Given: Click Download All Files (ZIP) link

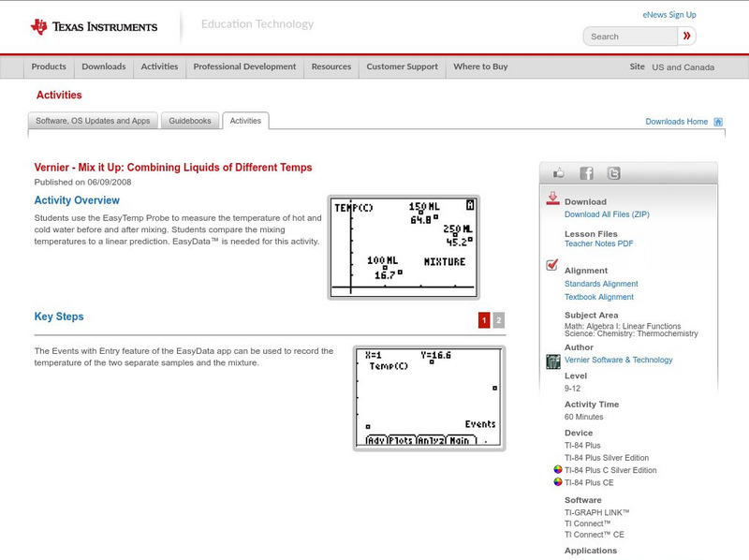Looking at the screenshot, I should click(607, 214).
